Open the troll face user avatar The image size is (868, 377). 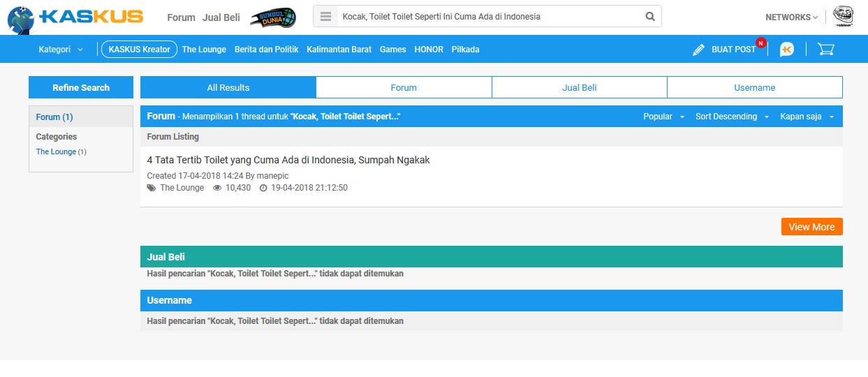pos(844,17)
